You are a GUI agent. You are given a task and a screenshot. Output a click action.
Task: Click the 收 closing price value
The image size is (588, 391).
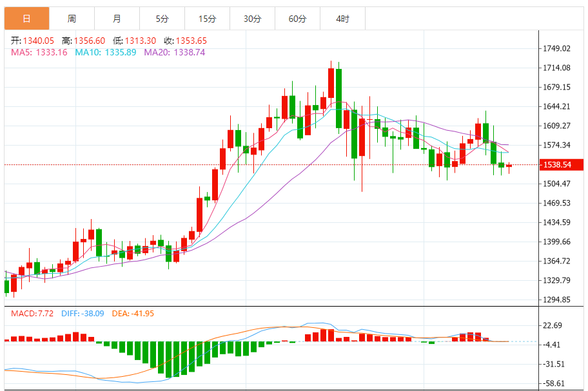click(x=193, y=41)
